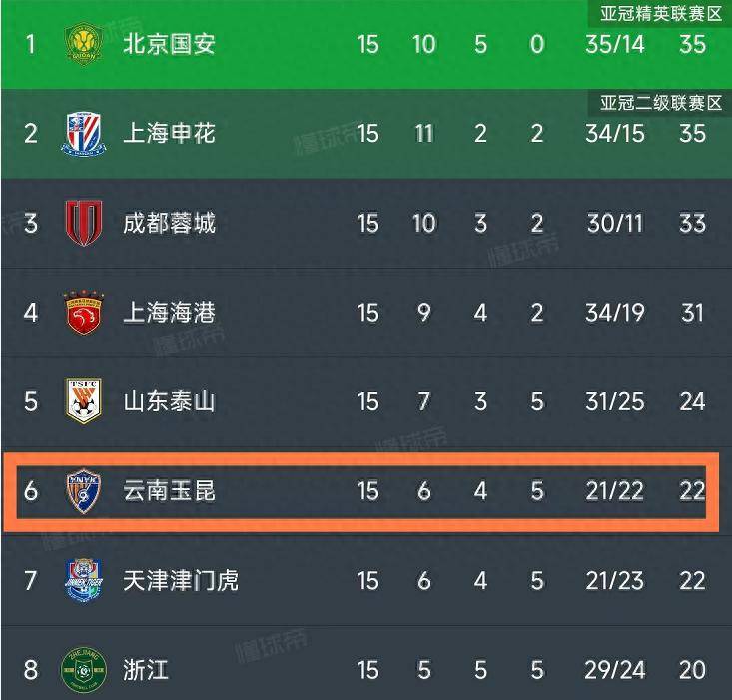Image resolution: width=732 pixels, height=700 pixels.
Task: Click the Beijing Guoan team crest
Action: click(84, 44)
